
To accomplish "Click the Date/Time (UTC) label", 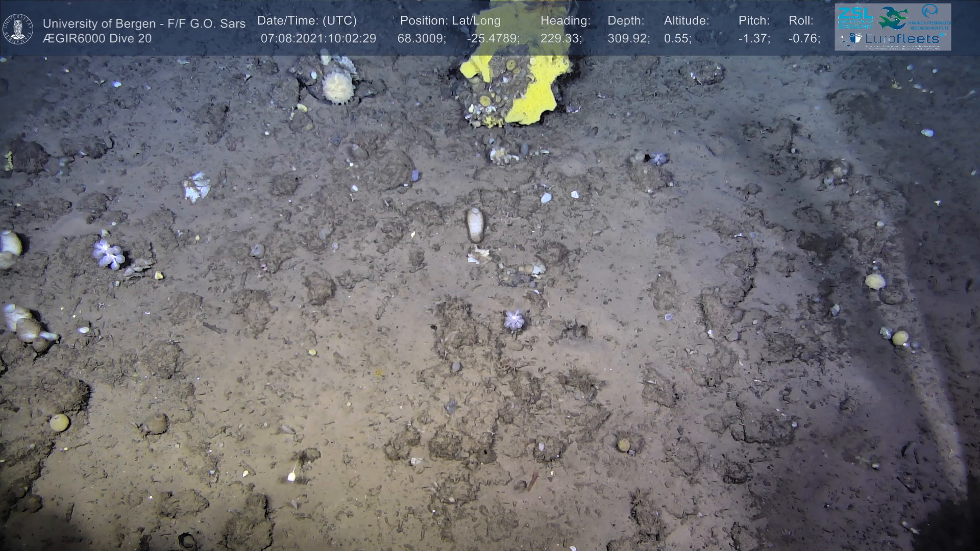I will pos(307,21).
